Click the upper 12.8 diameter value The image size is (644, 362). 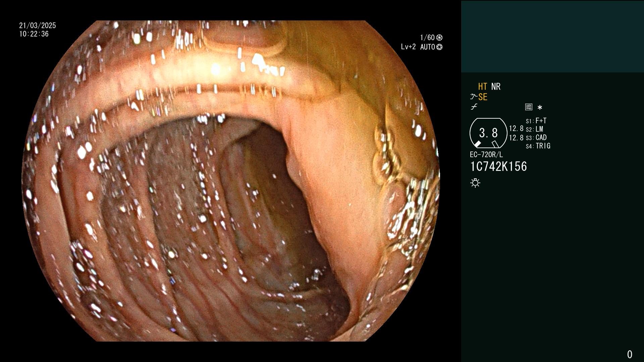[x=516, y=129]
